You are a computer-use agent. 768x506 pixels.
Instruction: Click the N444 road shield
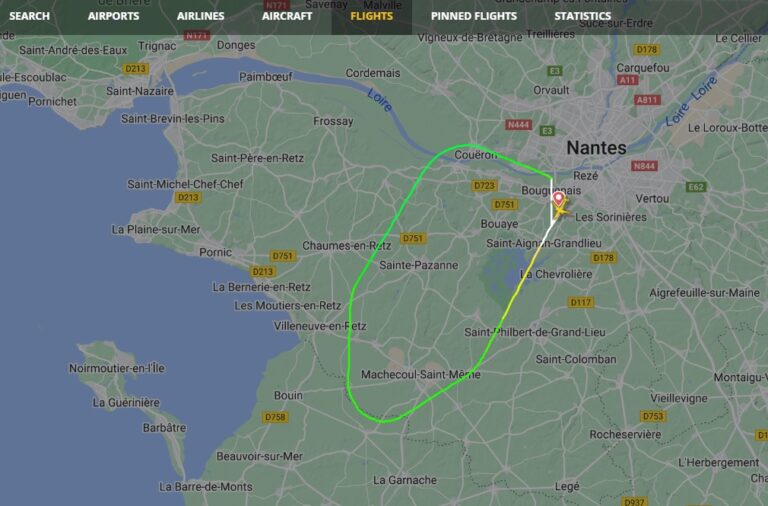tap(519, 124)
